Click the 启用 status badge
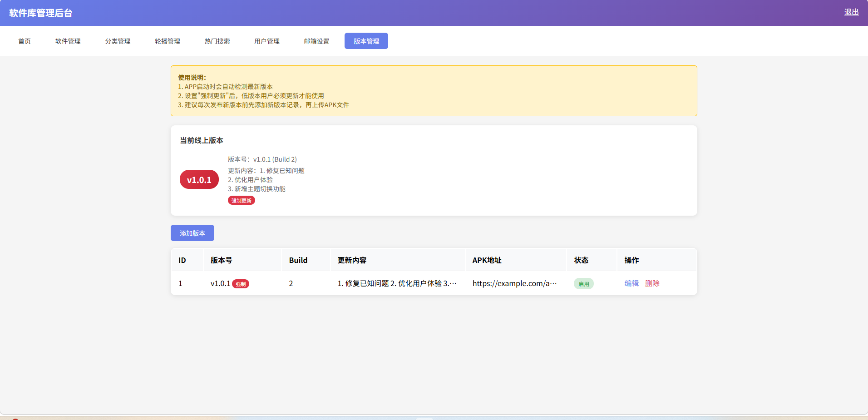The height and width of the screenshot is (420, 868). coord(584,283)
